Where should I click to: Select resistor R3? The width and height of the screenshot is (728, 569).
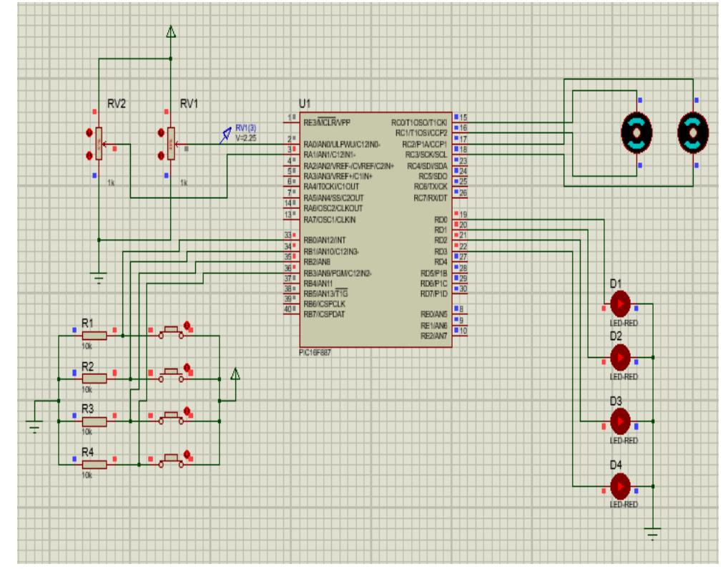click(94, 422)
